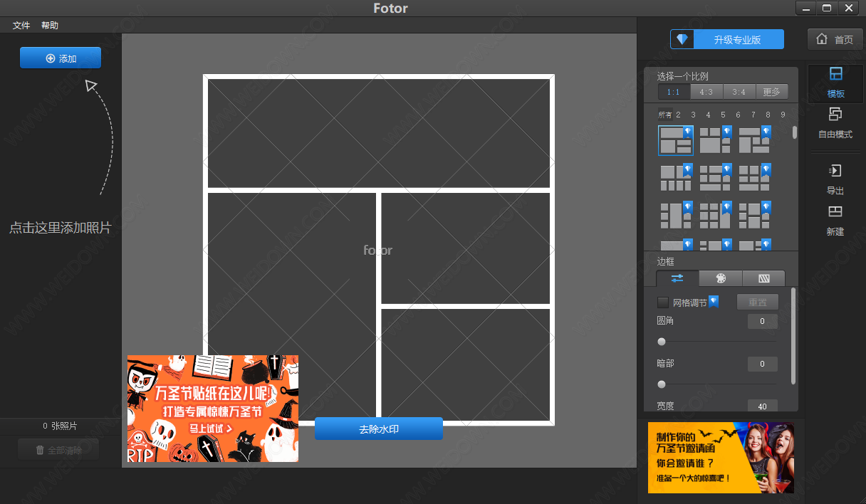Open the border color palette tab
Image resolution: width=866 pixels, height=504 pixels.
tap(720, 278)
